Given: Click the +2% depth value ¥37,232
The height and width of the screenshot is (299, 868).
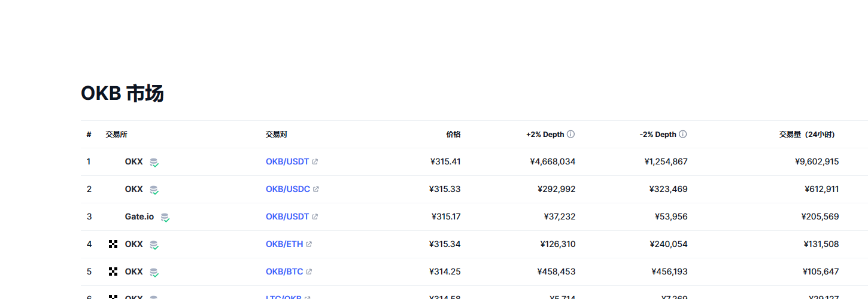Looking at the screenshot, I should (560, 216).
